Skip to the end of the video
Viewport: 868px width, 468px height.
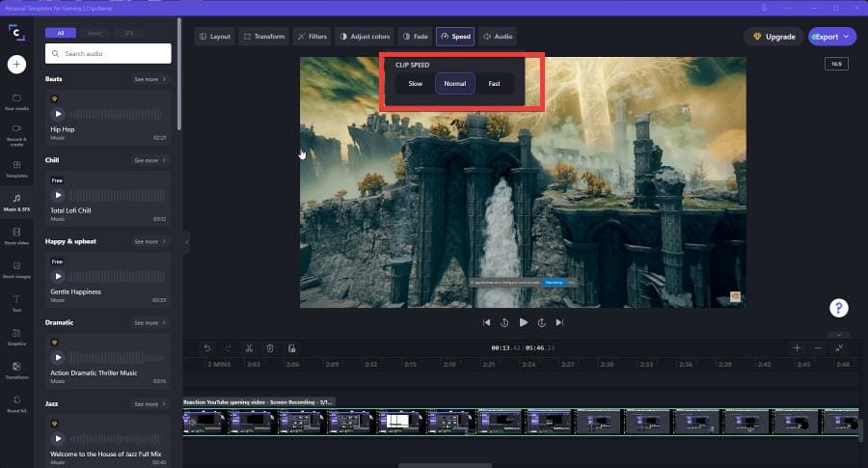(559, 322)
